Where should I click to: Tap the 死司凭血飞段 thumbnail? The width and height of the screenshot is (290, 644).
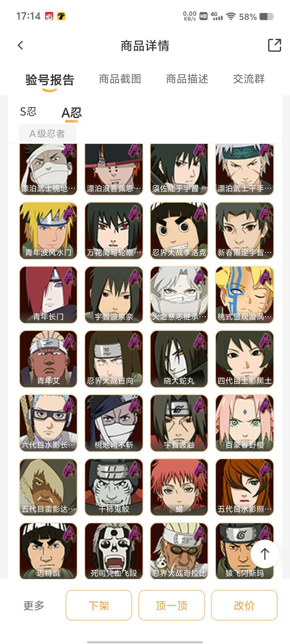coord(114,551)
